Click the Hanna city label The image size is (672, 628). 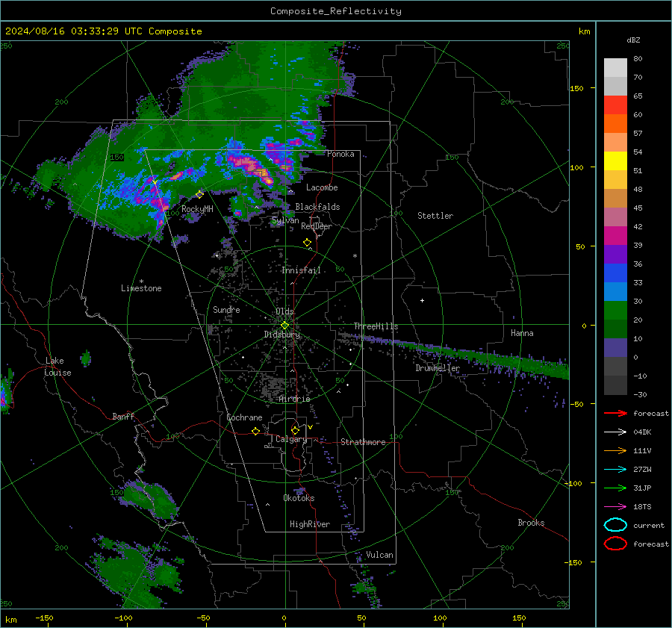tap(522, 333)
